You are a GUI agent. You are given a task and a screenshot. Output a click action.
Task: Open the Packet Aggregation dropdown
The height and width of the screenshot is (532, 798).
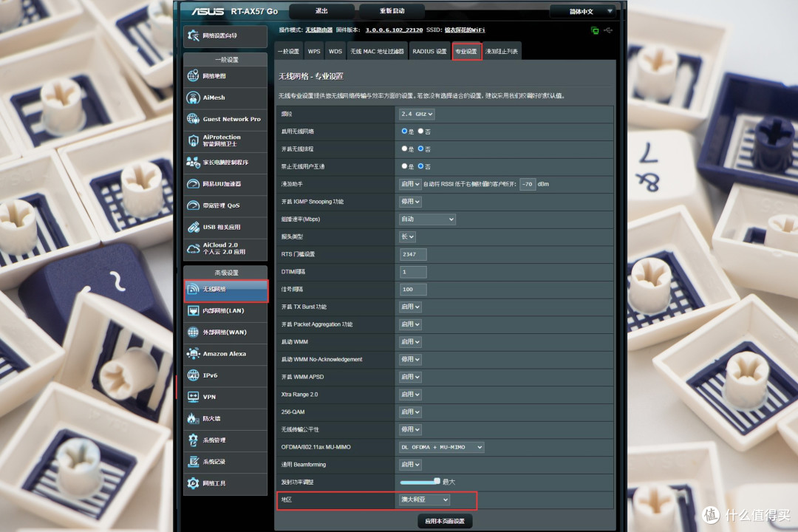point(409,324)
